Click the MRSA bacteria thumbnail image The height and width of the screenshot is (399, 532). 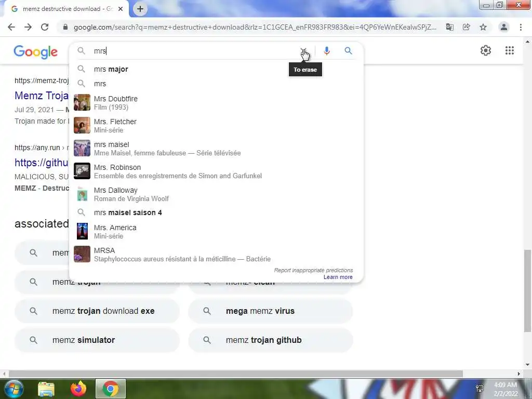(82, 254)
